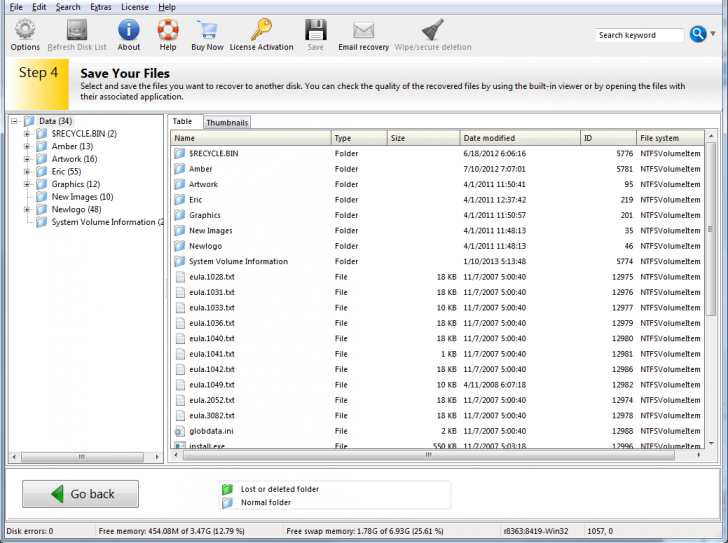Click the Artwork folder icon in table
728x543 pixels.
180,184
